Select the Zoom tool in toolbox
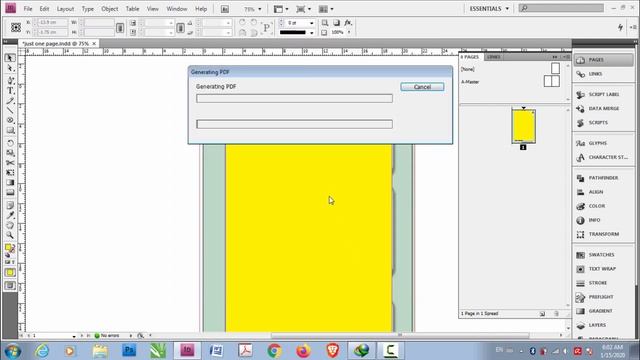Image resolution: width=640 pixels, height=360 pixels. point(10,236)
